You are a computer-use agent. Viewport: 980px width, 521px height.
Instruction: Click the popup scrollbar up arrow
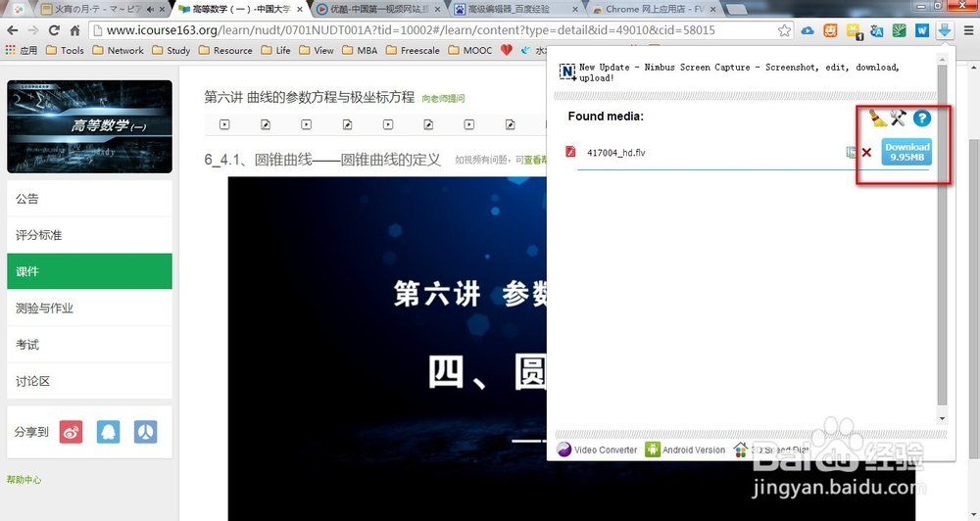[x=942, y=58]
